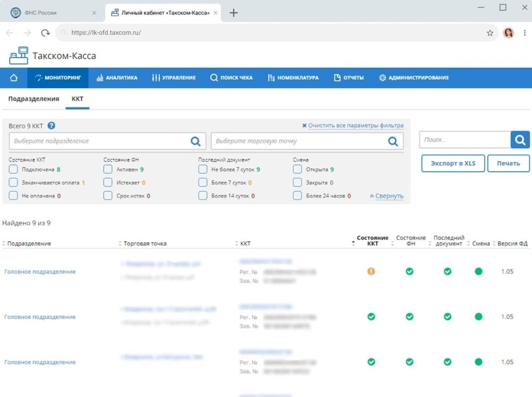This screenshot has width=532, height=397.
Task: Click Очистить все параметры фильтра link
Action: point(356,125)
